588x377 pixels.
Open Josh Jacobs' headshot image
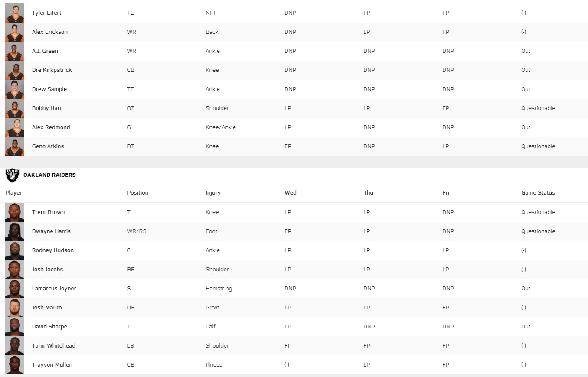click(x=15, y=270)
